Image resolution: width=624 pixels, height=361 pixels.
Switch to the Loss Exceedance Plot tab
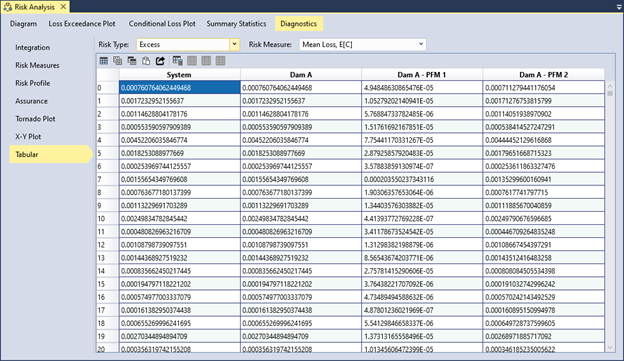click(x=82, y=23)
